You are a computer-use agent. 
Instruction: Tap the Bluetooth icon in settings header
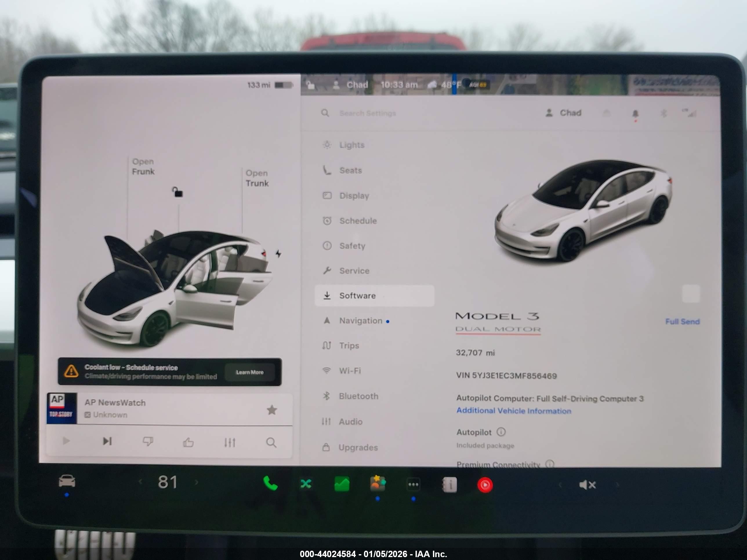pos(663,113)
